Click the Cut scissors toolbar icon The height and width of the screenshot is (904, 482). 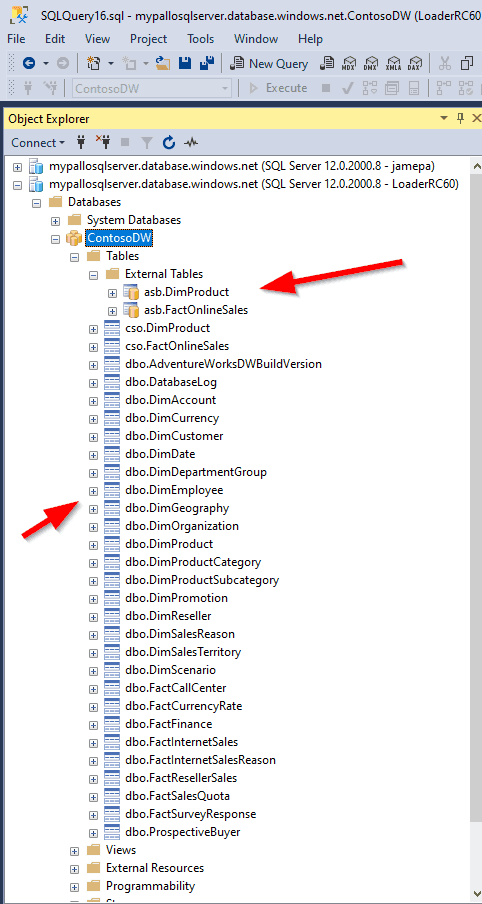tap(445, 63)
